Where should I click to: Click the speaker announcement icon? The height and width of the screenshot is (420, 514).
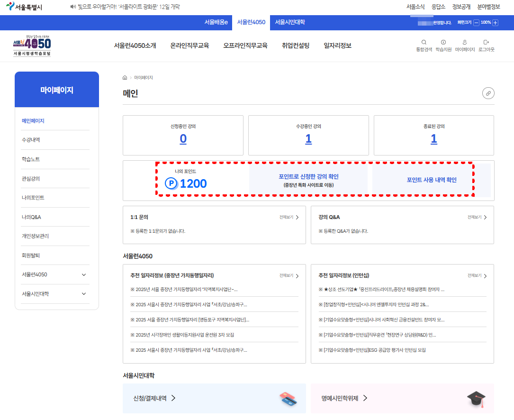pyautogui.click(x=73, y=7)
